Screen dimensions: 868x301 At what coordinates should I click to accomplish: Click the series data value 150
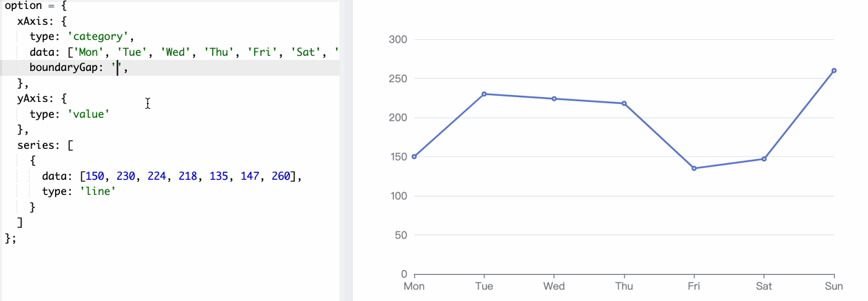(96, 176)
